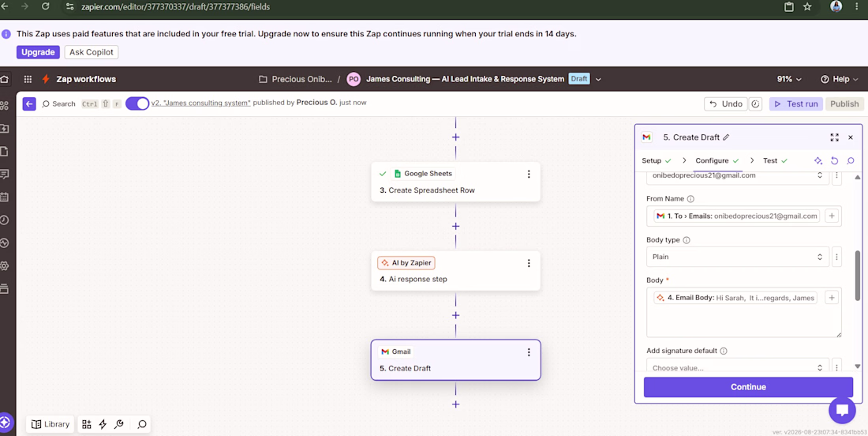
Task: Open the purple chat support bubble
Action: [x=842, y=410]
